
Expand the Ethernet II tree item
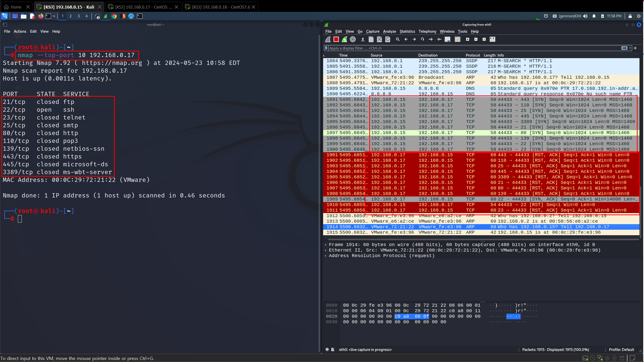(326, 250)
